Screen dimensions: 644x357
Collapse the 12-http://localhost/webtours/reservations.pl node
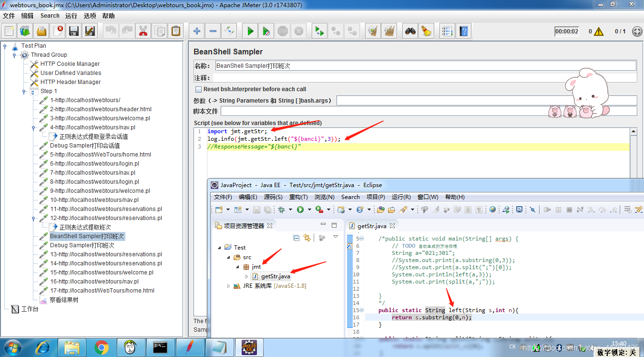[33, 218]
